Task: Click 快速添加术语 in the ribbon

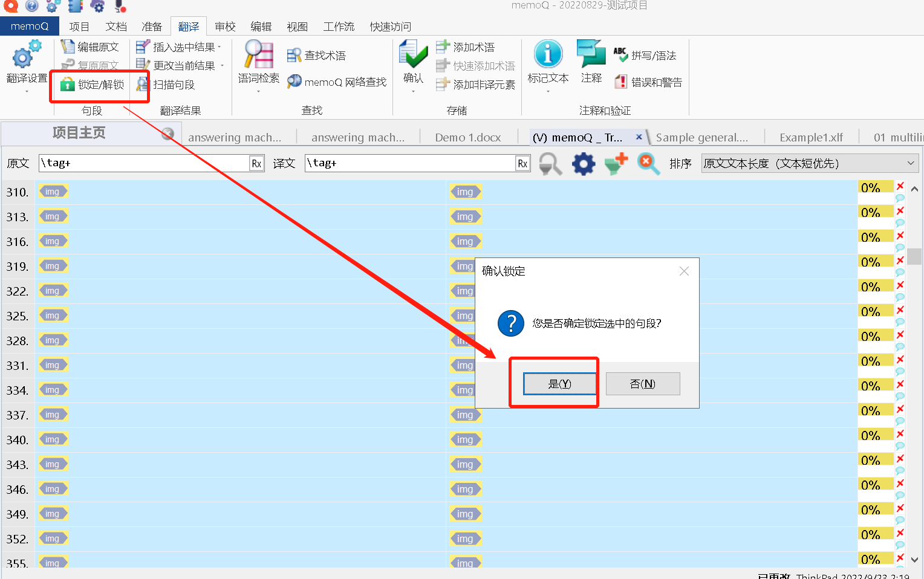Action: (x=475, y=65)
